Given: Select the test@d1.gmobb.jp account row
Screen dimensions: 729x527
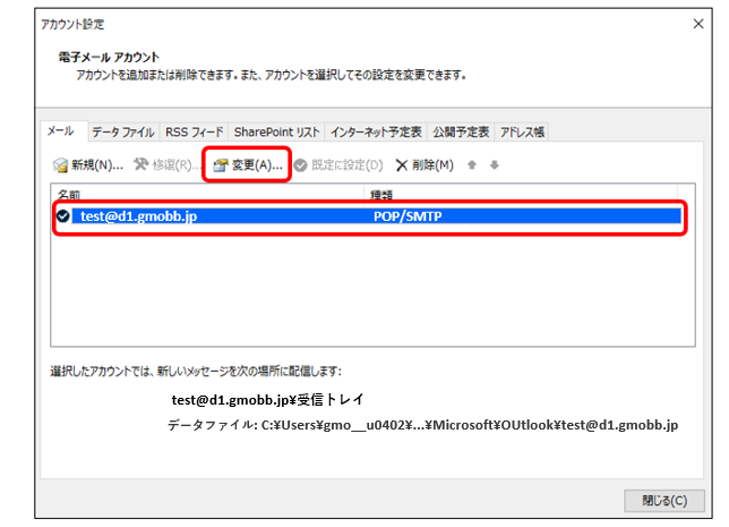Looking at the screenshot, I should (x=369, y=217).
